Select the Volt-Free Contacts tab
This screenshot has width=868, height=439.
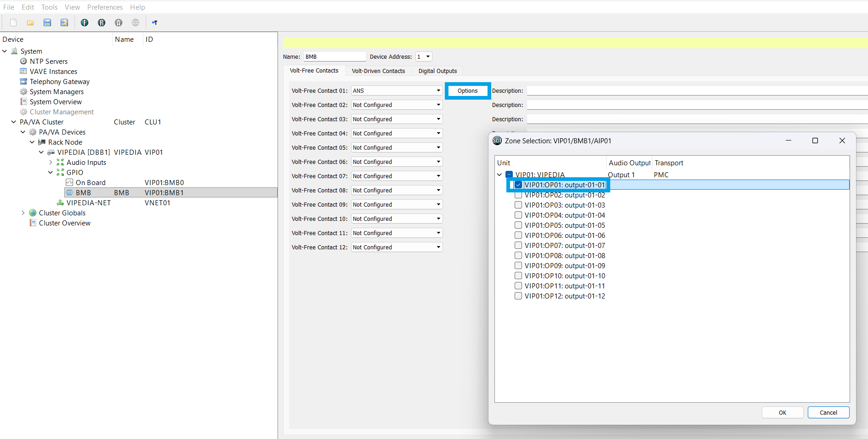coord(314,70)
